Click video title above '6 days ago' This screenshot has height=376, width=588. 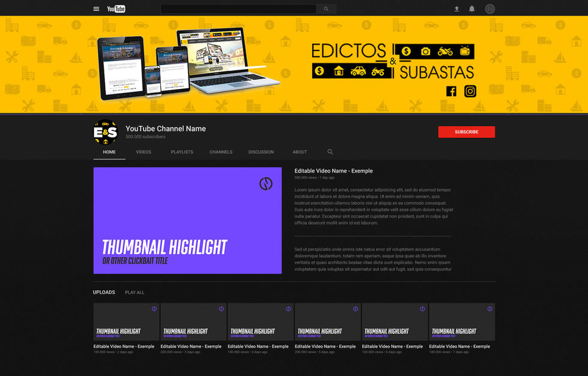coord(392,347)
